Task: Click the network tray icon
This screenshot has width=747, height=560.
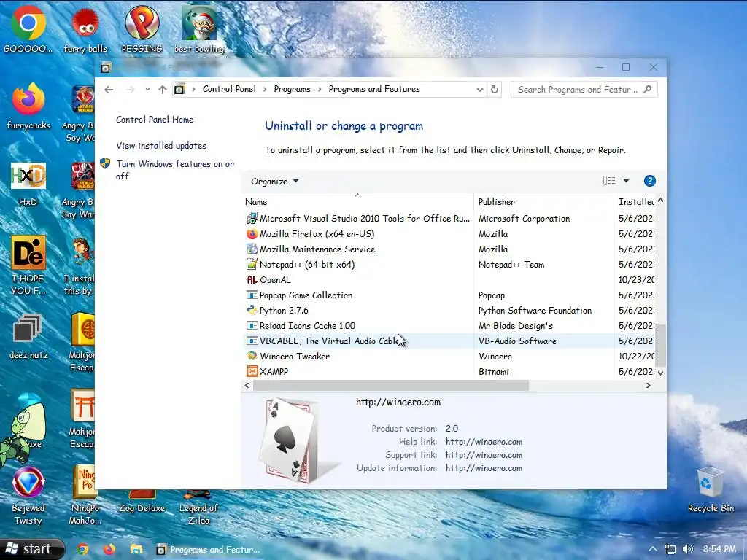Action: [670, 550]
